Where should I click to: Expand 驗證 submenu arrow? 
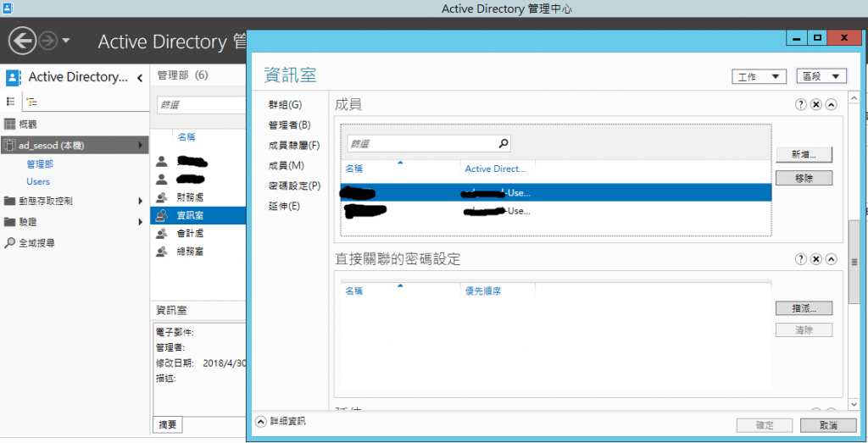(141, 222)
